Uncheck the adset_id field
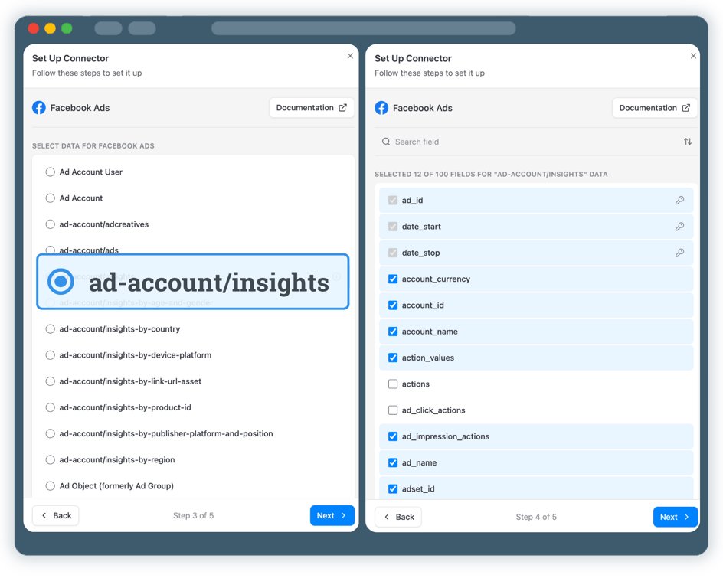This screenshot has height=588, width=723. pos(393,489)
